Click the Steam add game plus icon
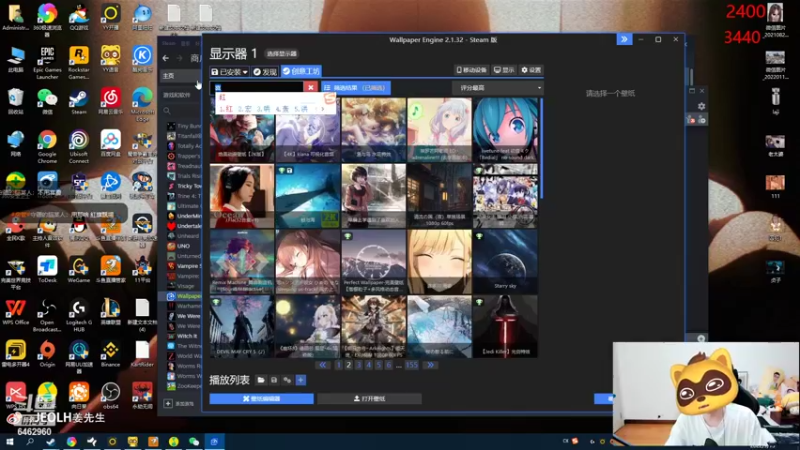 tap(168, 403)
